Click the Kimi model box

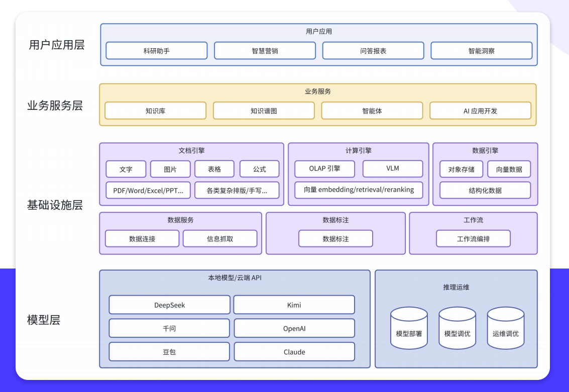pos(294,305)
